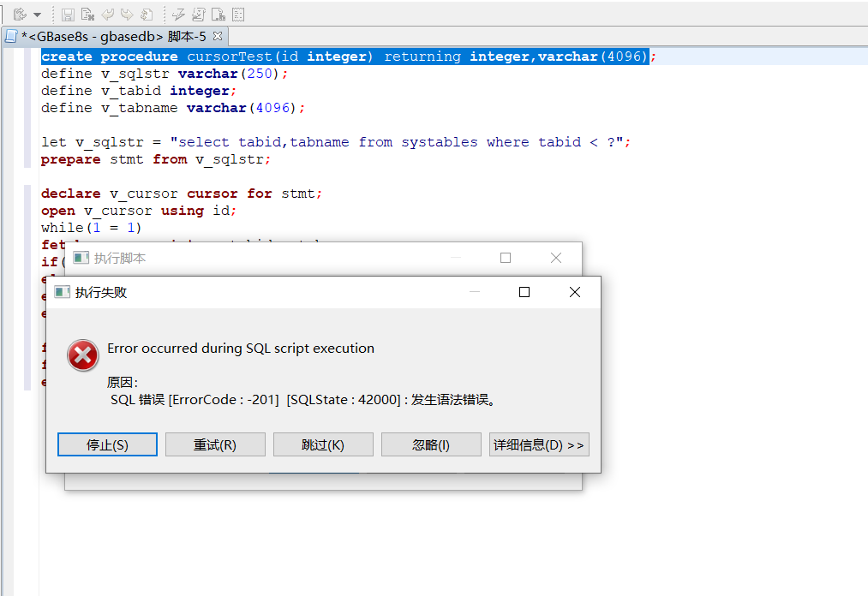
Task: Maximize the 执行失败 dialog
Action: click(524, 292)
